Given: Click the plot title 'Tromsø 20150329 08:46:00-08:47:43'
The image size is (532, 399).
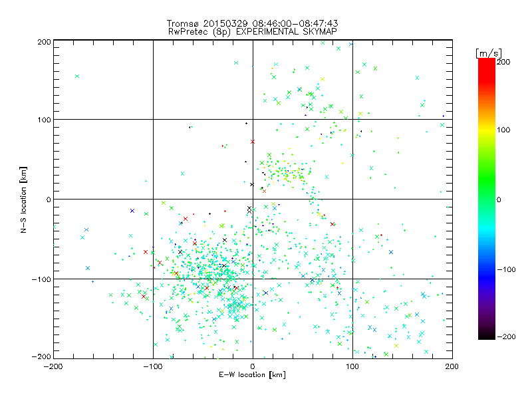Looking at the screenshot, I should point(253,23).
